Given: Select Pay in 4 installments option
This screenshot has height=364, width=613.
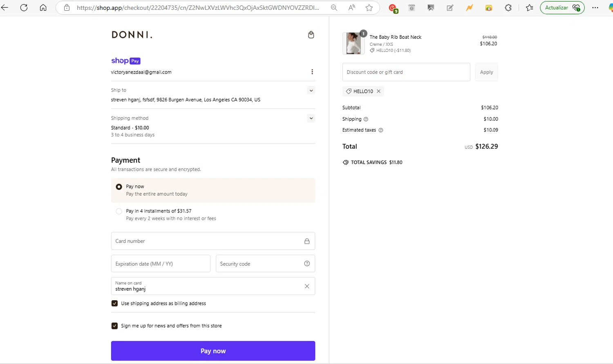Looking at the screenshot, I should tap(119, 211).
